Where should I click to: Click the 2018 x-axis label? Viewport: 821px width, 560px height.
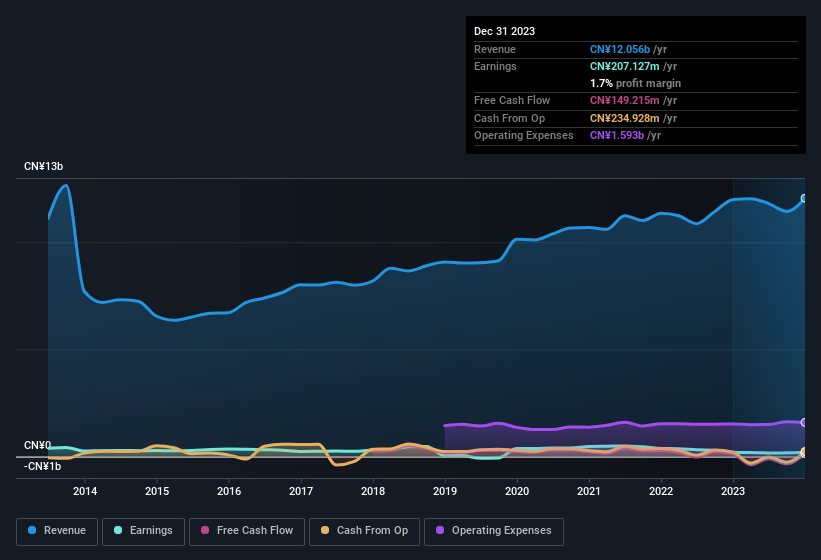pyautogui.click(x=373, y=491)
